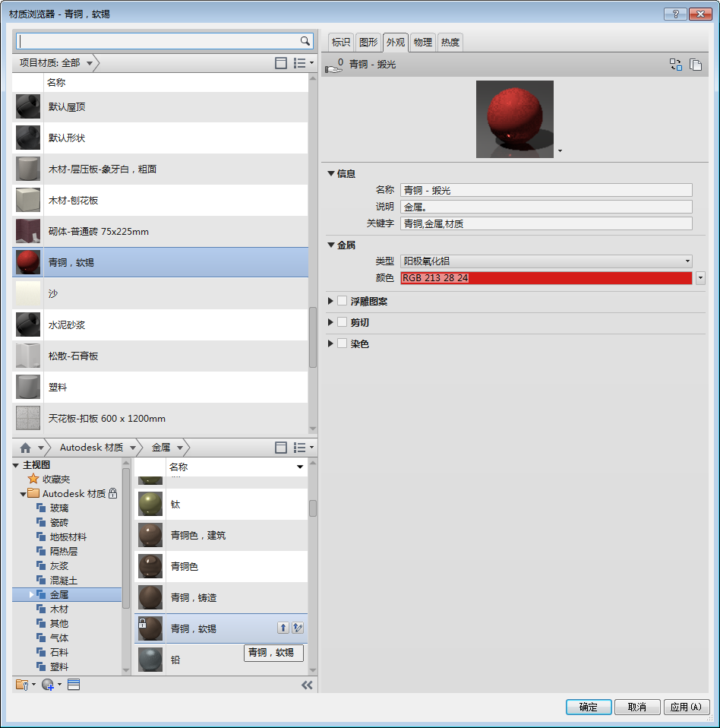Collapse the 金属 section expander
The height and width of the screenshot is (728, 720).
pos(332,245)
